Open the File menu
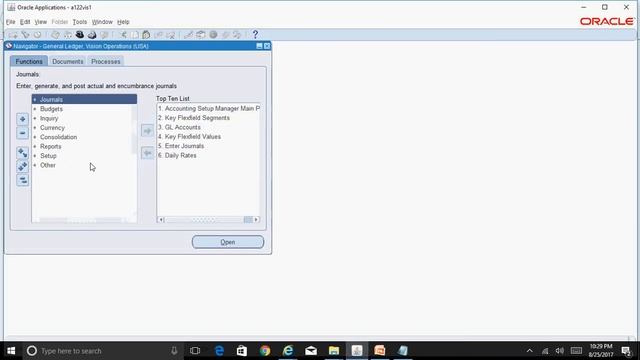The width and height of the screenshot is (640, 360). (11, 22)
